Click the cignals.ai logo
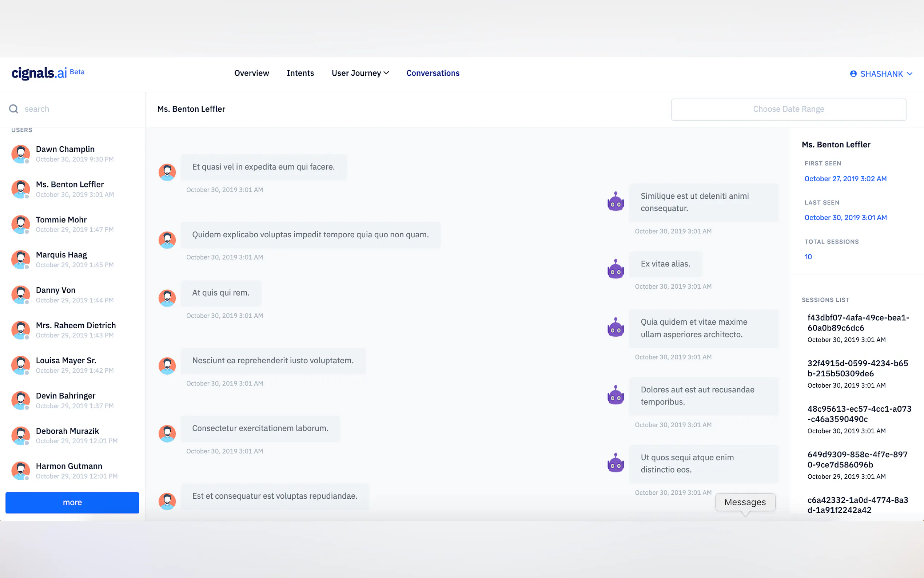This screenshot has width=924, height=578. pyautogui.click(x=39, y=73)
